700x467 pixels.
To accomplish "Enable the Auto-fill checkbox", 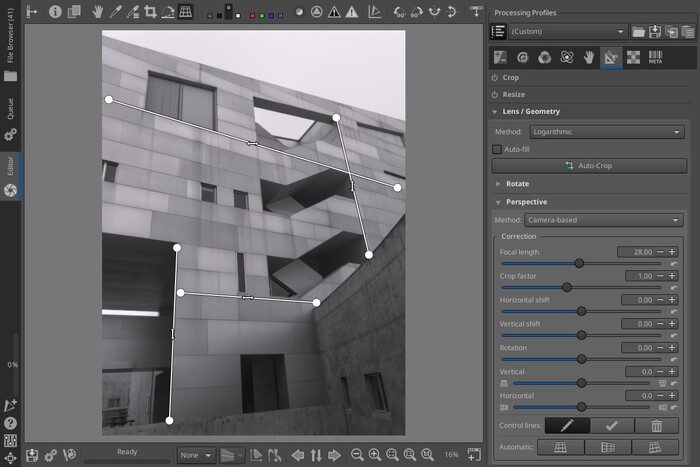I will pos(497,149).
